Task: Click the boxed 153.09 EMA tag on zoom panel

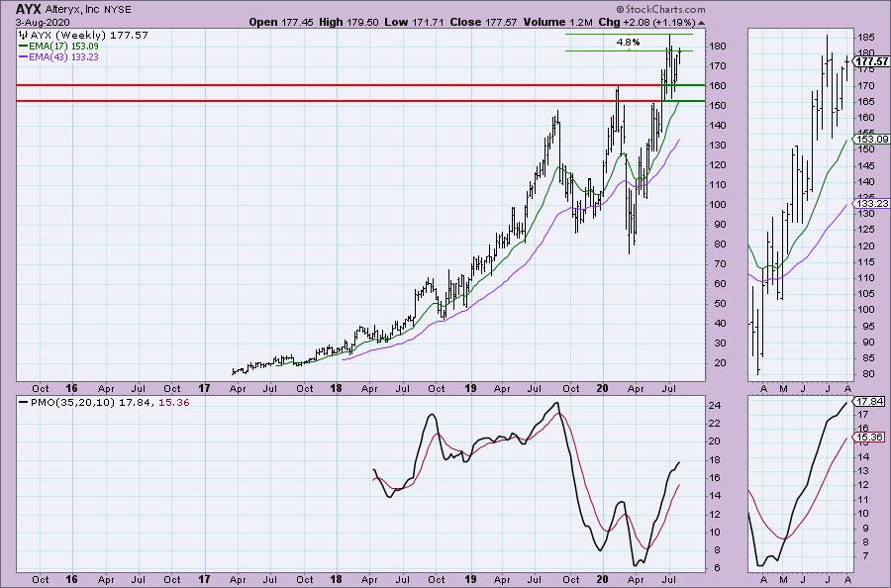Action: tap(871, 140)
